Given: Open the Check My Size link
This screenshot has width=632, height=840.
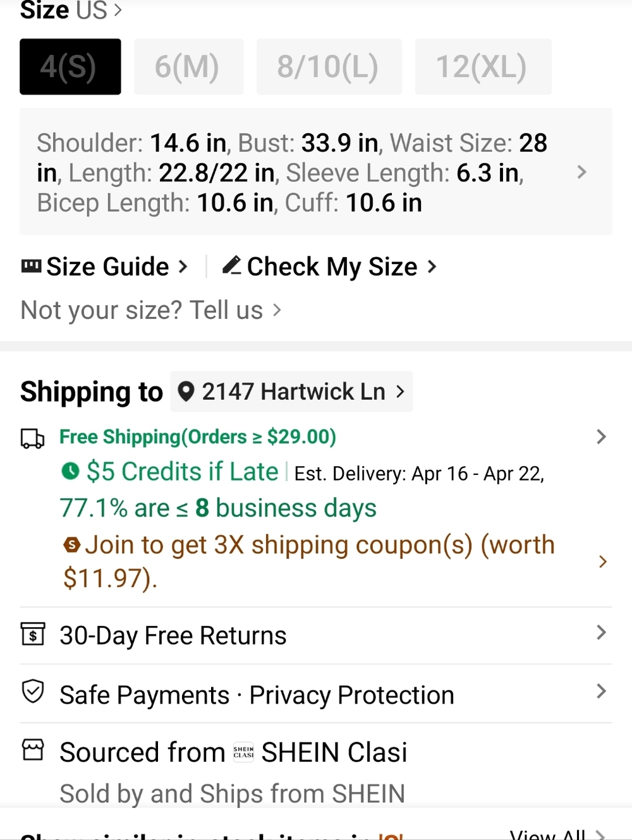Looking at the screenshot, I should click(329, 267).
